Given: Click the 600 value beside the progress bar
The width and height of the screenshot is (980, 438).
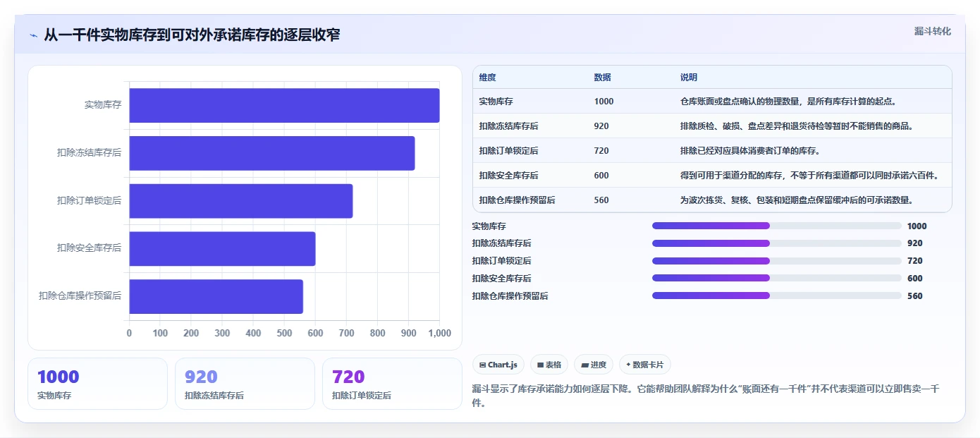Looking at the screenshot, I should 914,279.
